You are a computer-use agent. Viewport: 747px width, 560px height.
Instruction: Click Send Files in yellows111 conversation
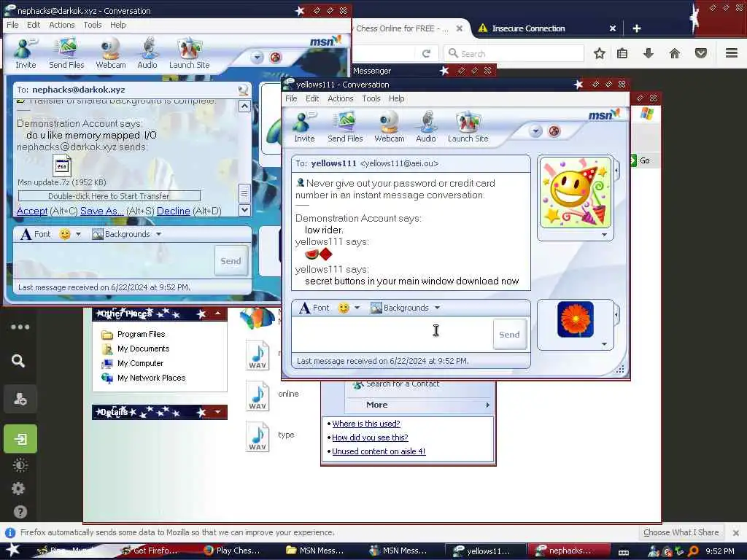tap(345, 127)
